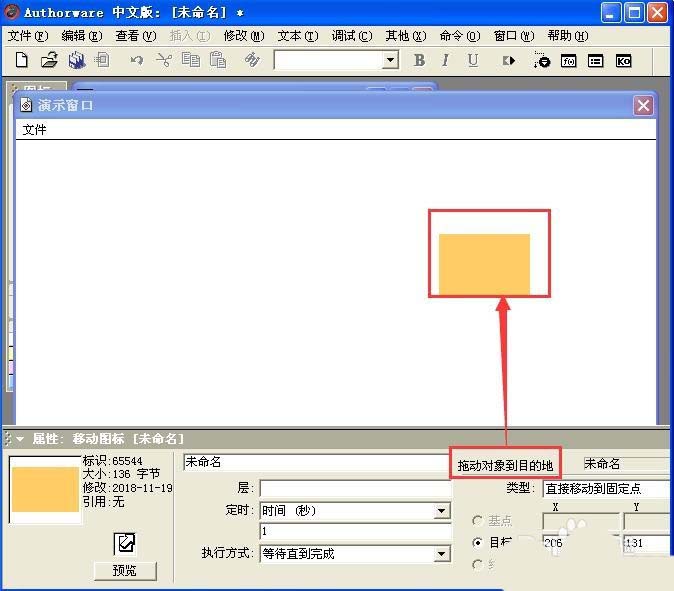Click the open-icon button above 预览
The height and width of the screenshot is (591, 674).
[125, 543]
